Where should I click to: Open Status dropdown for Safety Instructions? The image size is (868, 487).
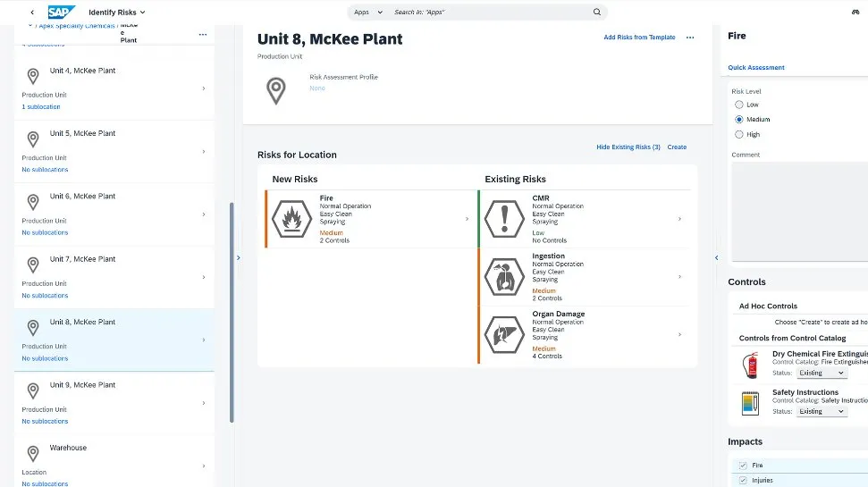point(822,411)
